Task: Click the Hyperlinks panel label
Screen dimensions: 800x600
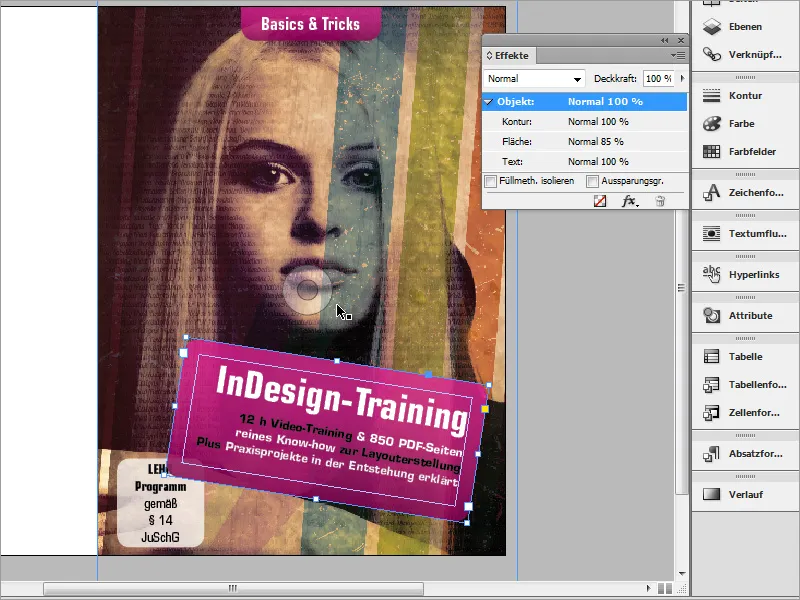Action: [x=754, y=274]
